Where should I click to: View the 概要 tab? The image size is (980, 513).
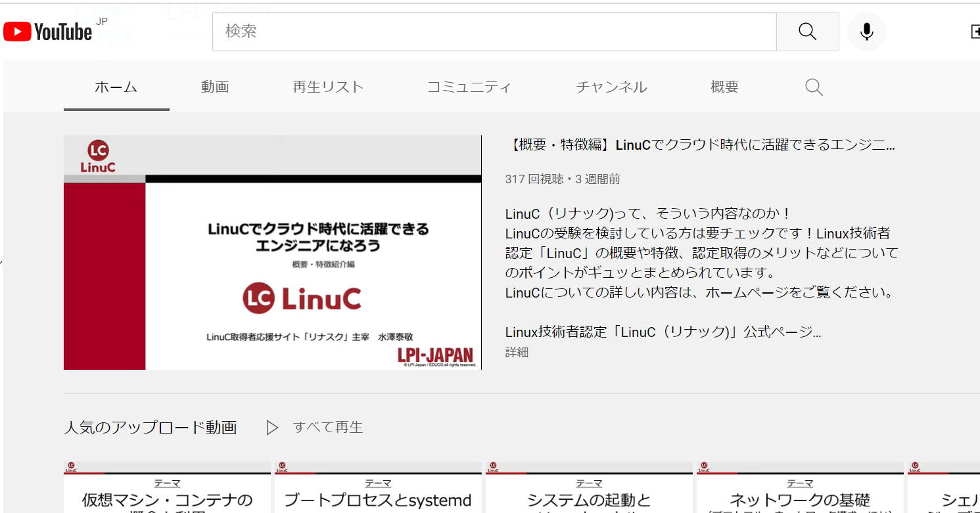pos(724,87)
